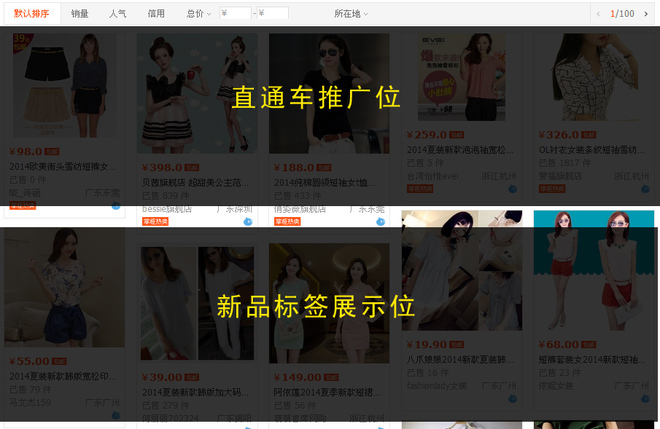The image size is (660, 429).
Task: Click the blue chat icon for 依妮女装
Action: [x=645, y=399]
